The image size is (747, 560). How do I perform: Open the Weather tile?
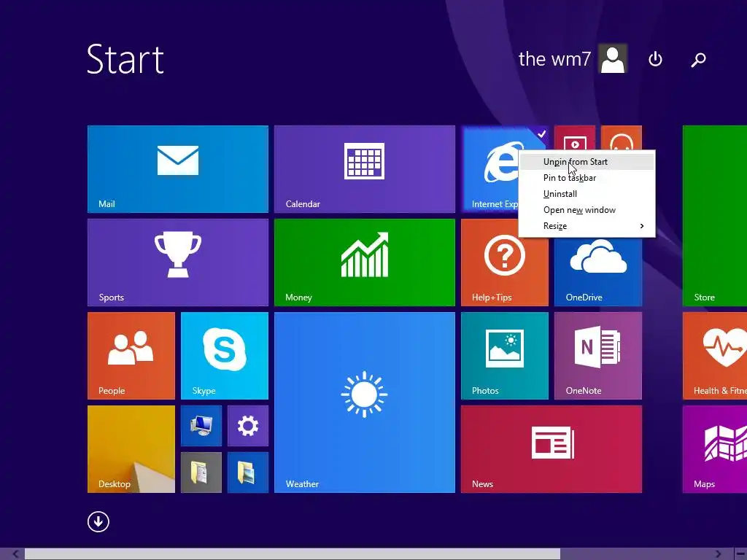coord(365,402)
